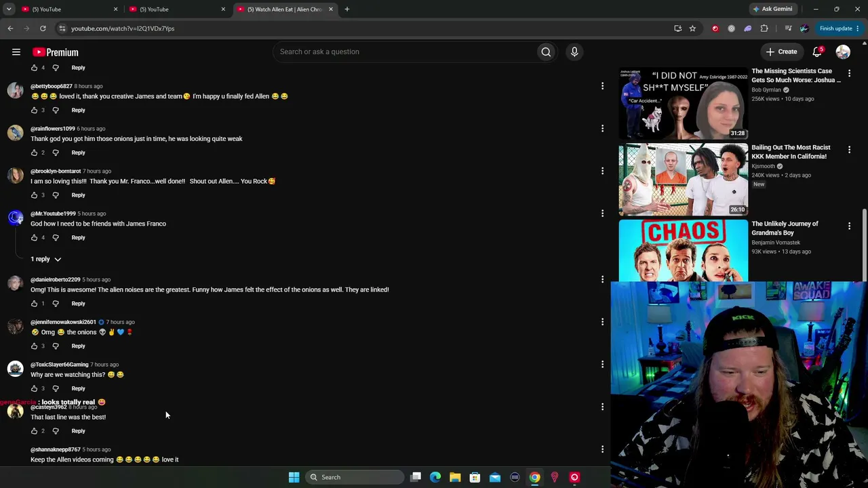Open options menu for "Grandma's Boy" video
868x488 pixels.
pos(849,226)
